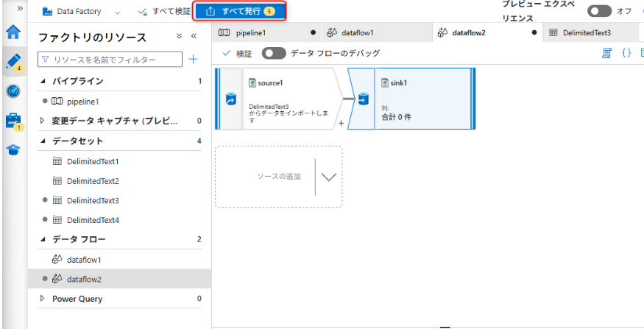Click the DelimitedText1 table icon
Screen dimensions: 644x329
point(57,161)
